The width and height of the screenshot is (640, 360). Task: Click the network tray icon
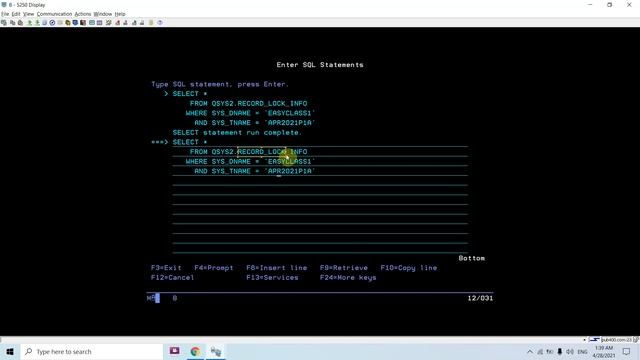coord(540,351)
